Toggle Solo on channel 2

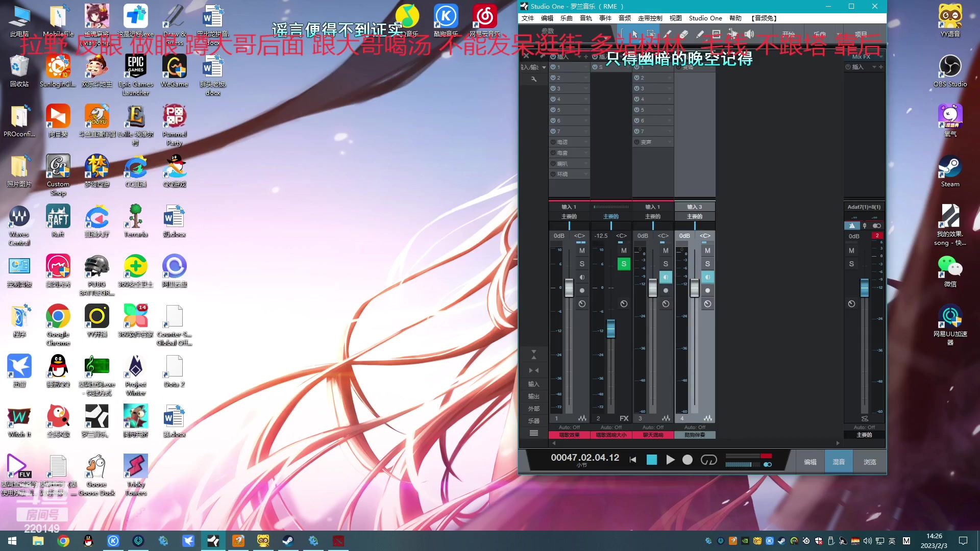point(624,264)
